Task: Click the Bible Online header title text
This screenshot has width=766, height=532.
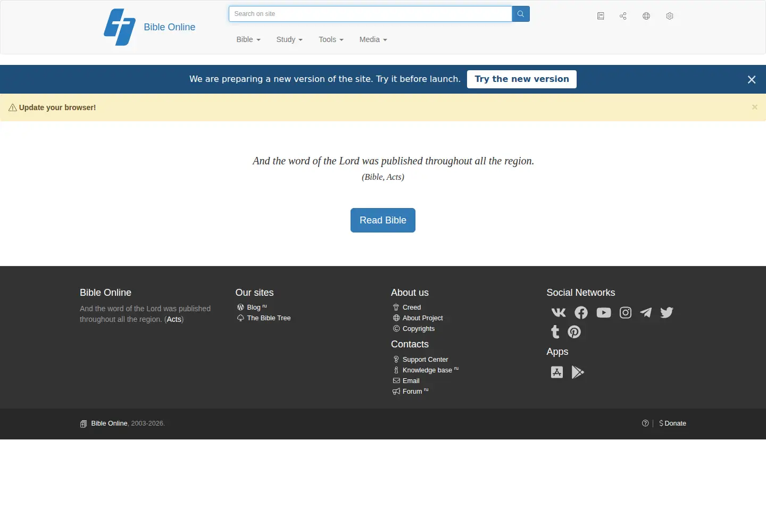Action: click(170, 27)
